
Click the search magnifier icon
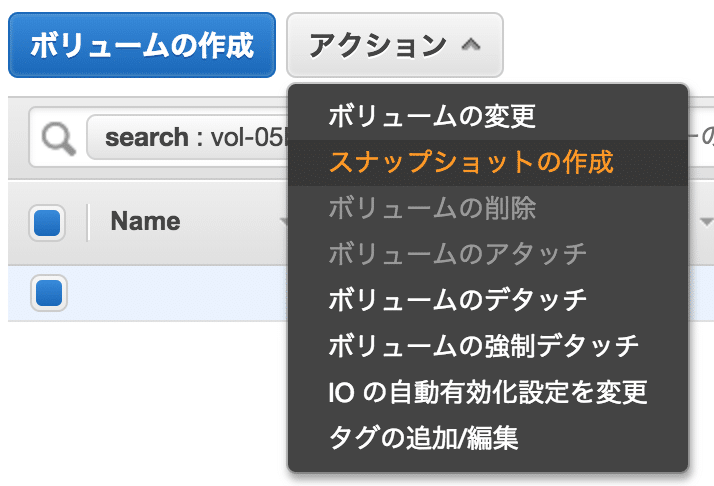[x=58, y=138]
